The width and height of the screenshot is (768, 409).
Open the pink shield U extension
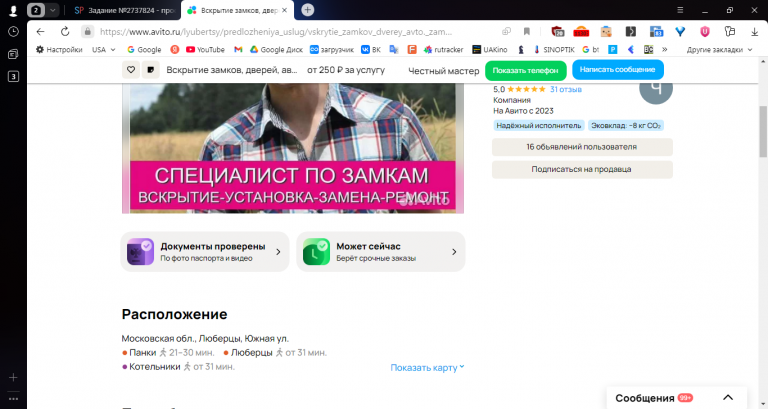(704, 31)
